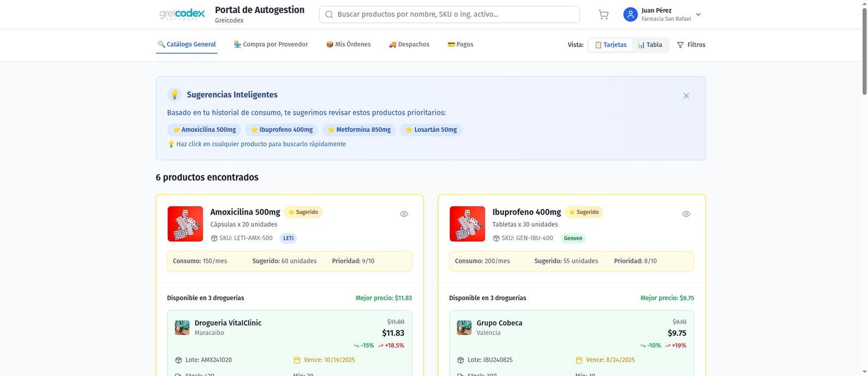868x376 pixels.
Task: Click the package icon beside SKU LETI-AMX-500
Action: (214, 238)
